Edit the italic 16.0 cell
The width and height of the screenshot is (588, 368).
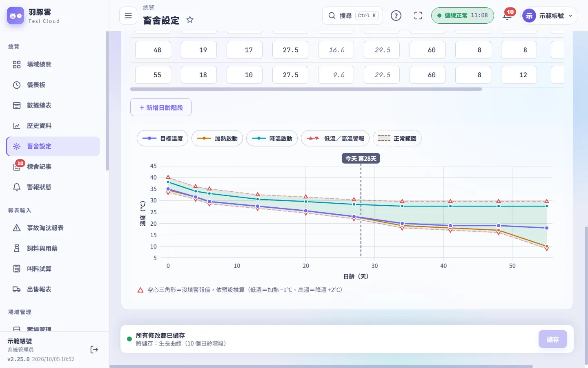point(336,50)
